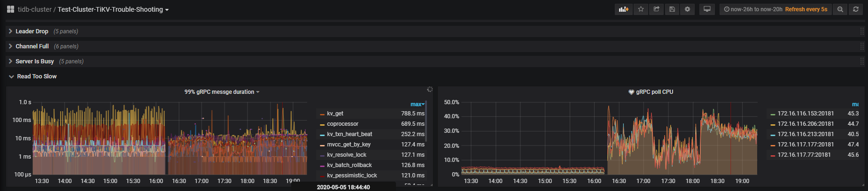Image resolution: width=868 pixels, height=191 pixels.
Task: Open the time range picker
Action: point(775,9)
